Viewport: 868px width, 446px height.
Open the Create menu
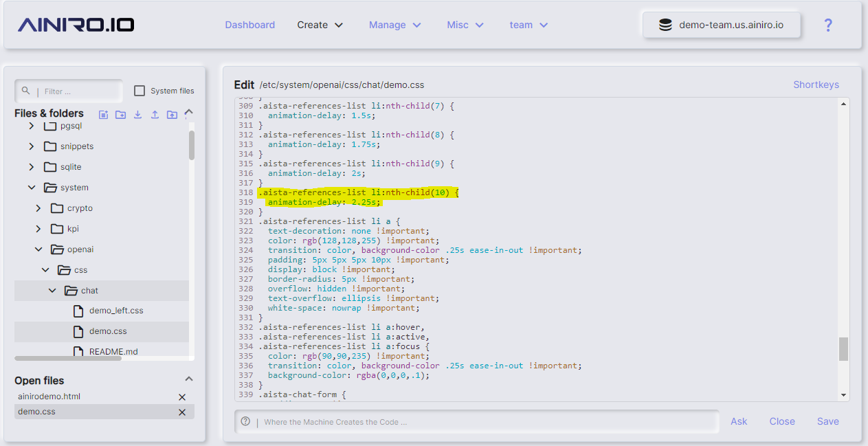click(x=320, y=25)
